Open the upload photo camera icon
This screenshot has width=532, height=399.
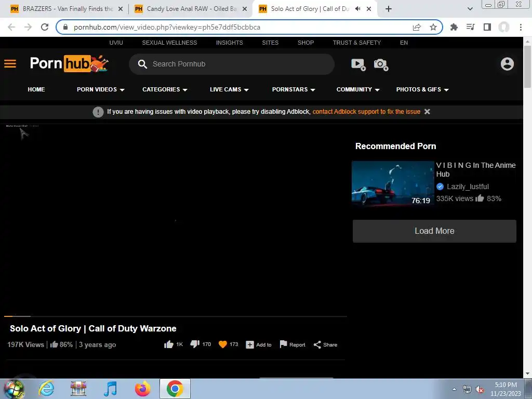[x=381, y=64]
